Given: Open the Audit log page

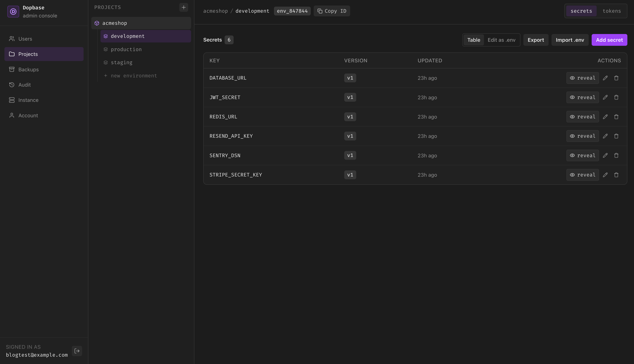Looking at the screenshot, I should (x=44, y=85).
